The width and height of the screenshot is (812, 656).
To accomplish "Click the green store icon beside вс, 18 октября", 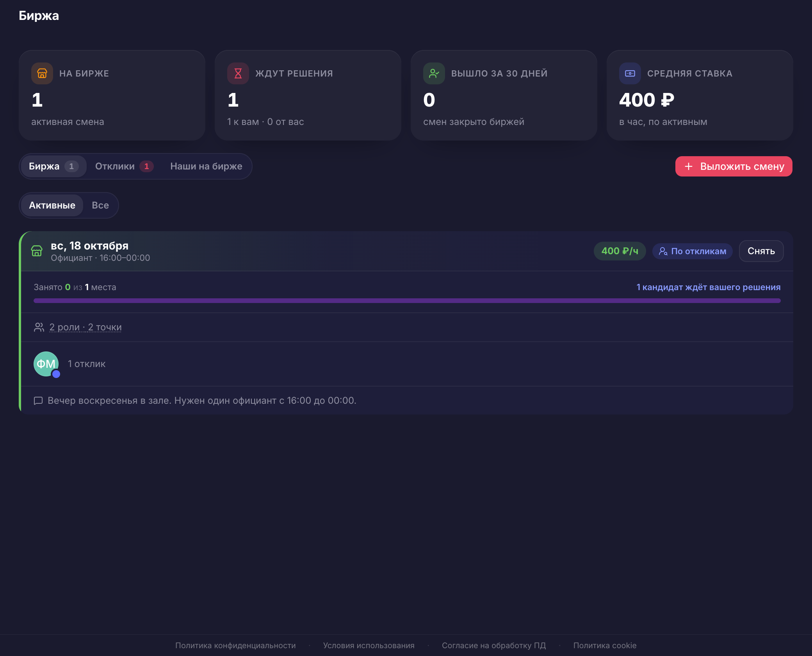I will pos(37,251).
